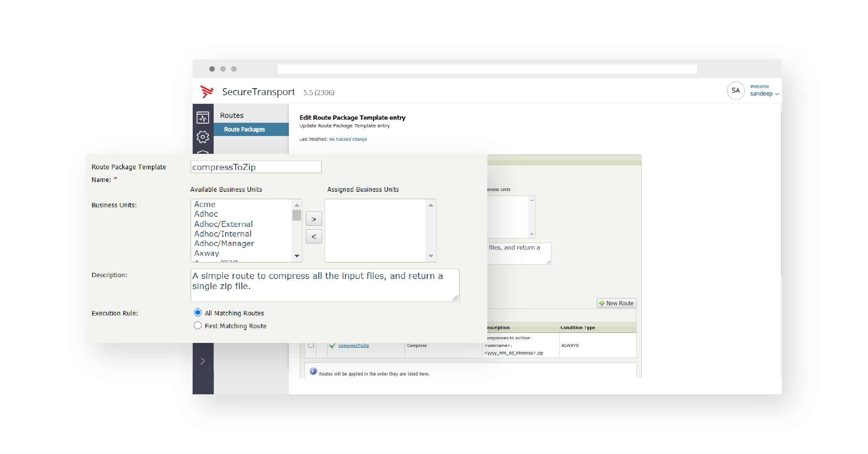Switch to the Route Packages tab
Viewport: 868px width, 454px height.
click(244, 129)
